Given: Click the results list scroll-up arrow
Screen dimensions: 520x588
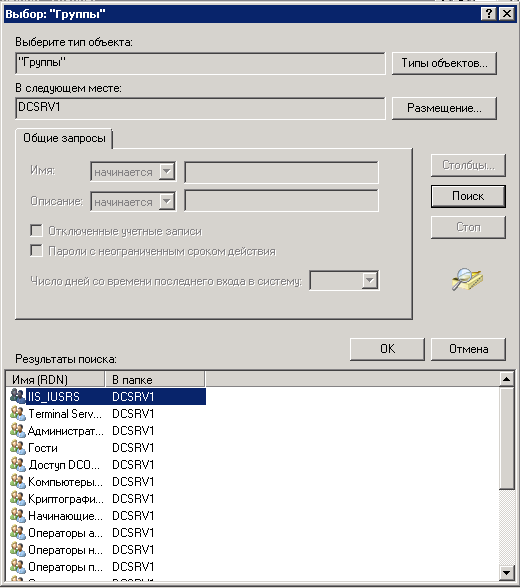Looking at the screenshot, I should tap(507, 379).
